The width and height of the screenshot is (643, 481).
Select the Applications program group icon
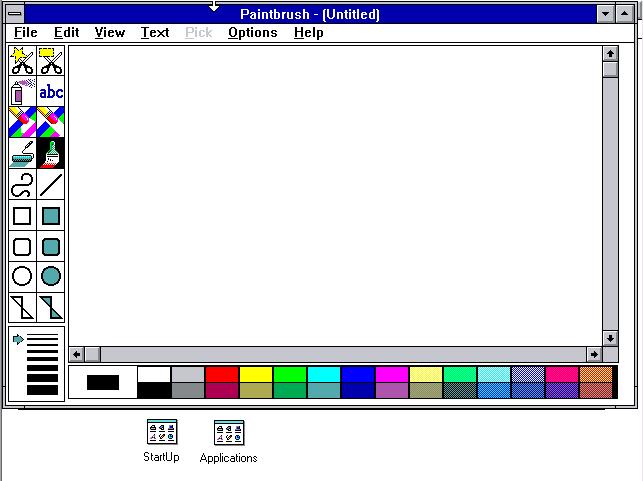(228, 432)
